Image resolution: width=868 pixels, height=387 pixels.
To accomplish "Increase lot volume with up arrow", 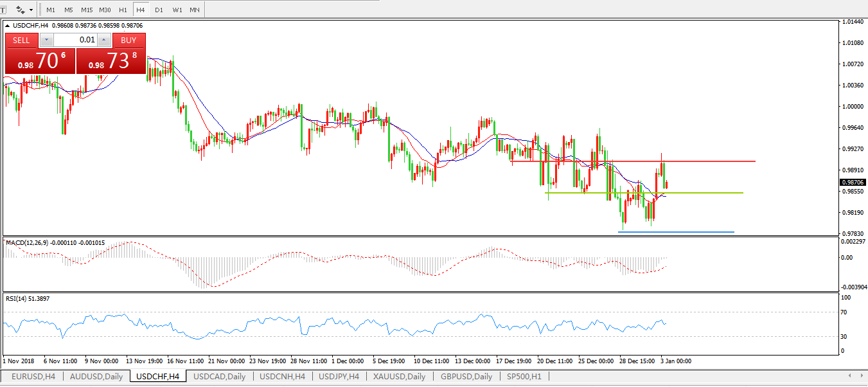I will [x=104, y=40].
